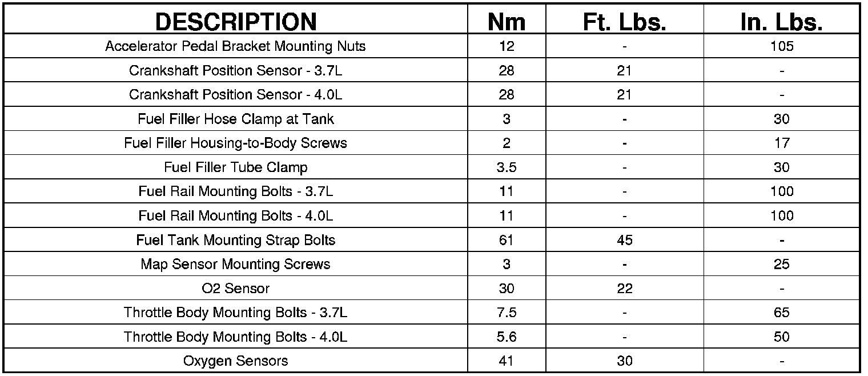The width and height of the screenshot is (868, 376).
Task: Click Fuel Tank Mounting Strap Bolts cell
Action: pos(235,240)
